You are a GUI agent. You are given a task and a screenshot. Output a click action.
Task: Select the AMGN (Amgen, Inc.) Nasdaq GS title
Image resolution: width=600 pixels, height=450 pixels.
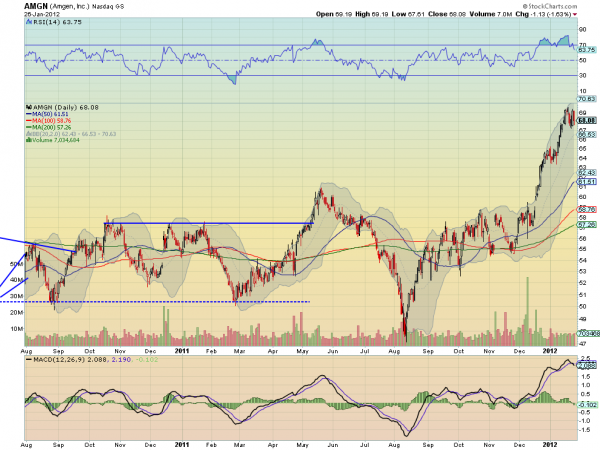click(x=74, y=6)
